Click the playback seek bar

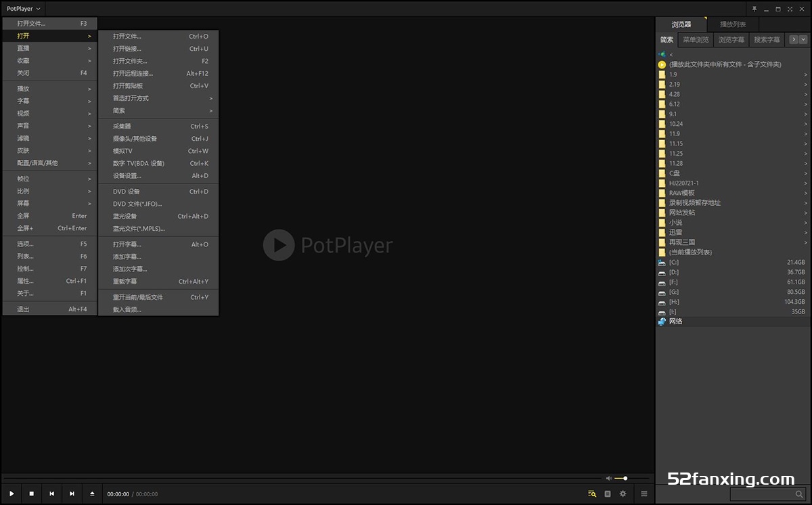tap(301, 479)
